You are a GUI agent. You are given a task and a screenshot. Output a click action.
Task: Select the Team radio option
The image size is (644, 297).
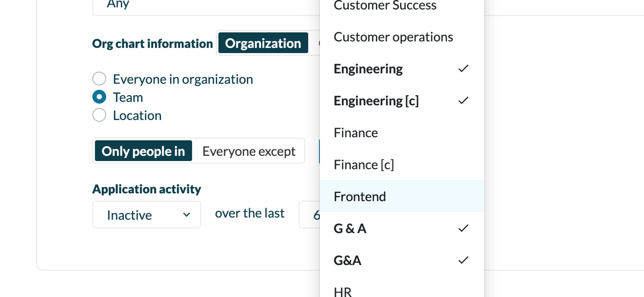click(x=99, y=97)
